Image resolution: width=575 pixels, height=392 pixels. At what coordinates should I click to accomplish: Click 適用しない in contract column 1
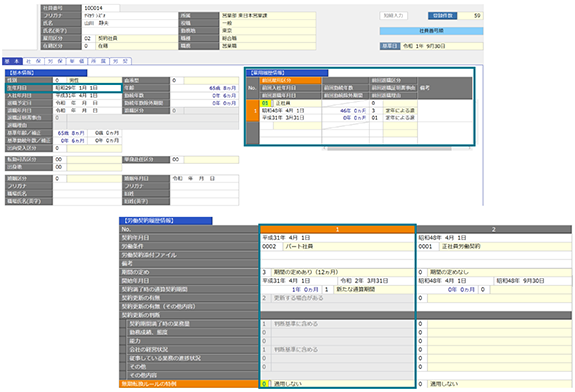coord(343,384)
